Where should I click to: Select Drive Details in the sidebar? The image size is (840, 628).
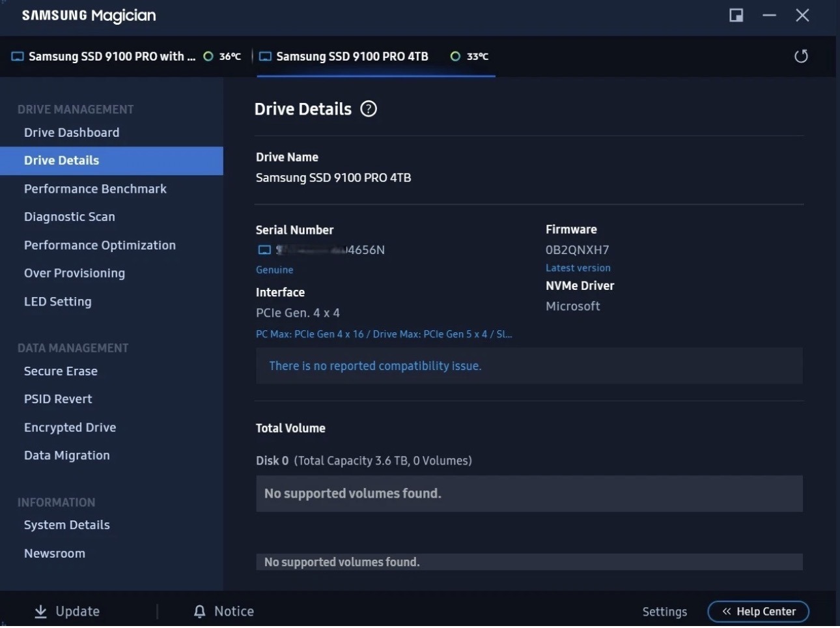(111, 160)
